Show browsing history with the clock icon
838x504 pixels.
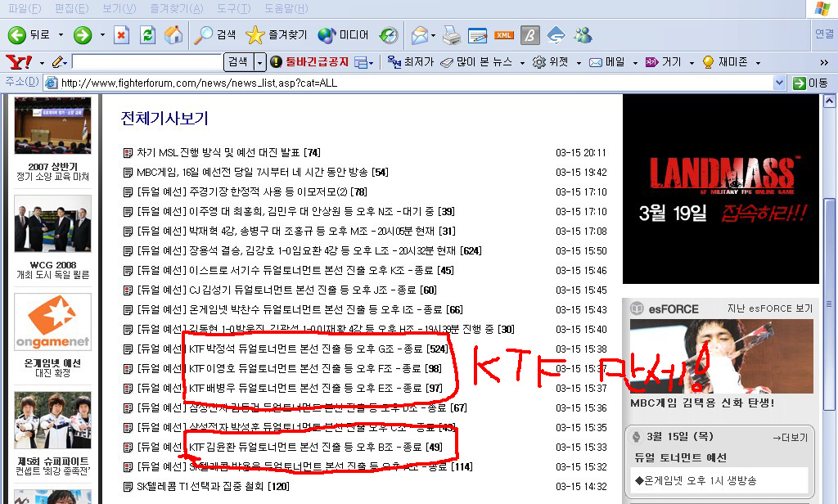(389, 35)
